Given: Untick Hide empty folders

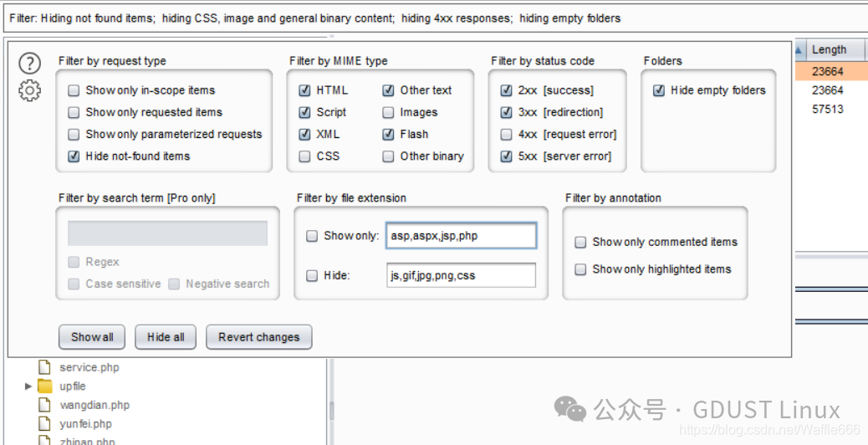Looking at the screenshot, I should [659, 90].
